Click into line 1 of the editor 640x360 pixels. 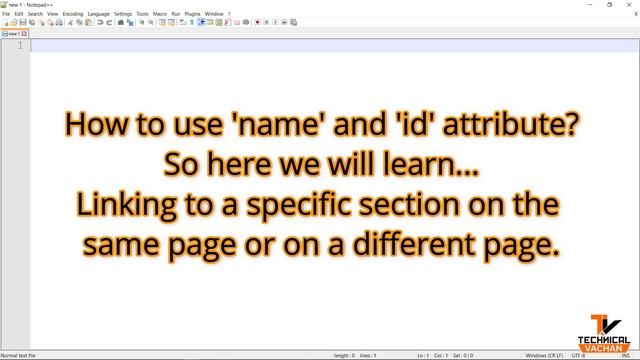335,45
